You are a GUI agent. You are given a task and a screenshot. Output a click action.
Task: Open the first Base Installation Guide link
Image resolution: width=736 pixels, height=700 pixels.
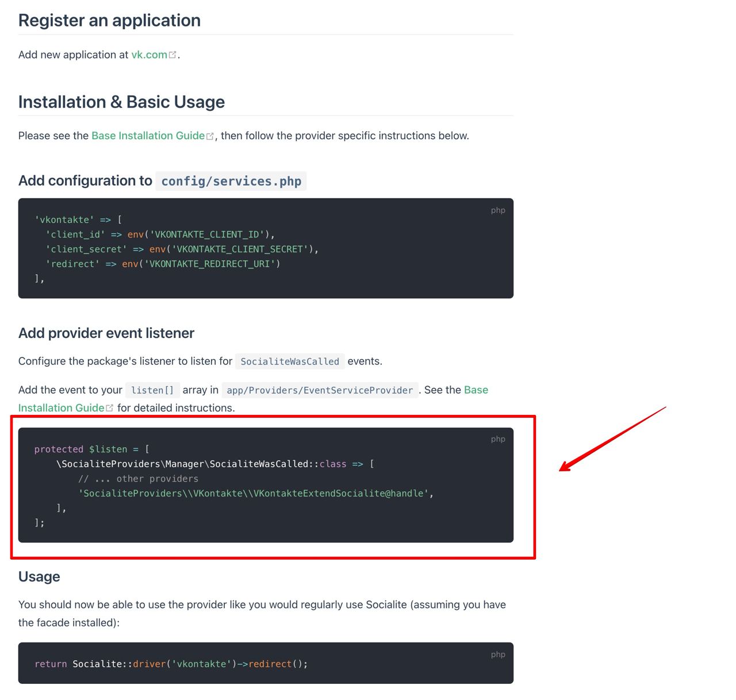(x=148, y=136)
